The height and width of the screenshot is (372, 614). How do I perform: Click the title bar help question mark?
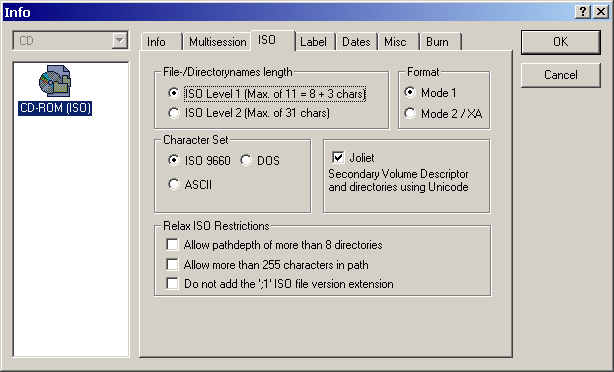583,12
